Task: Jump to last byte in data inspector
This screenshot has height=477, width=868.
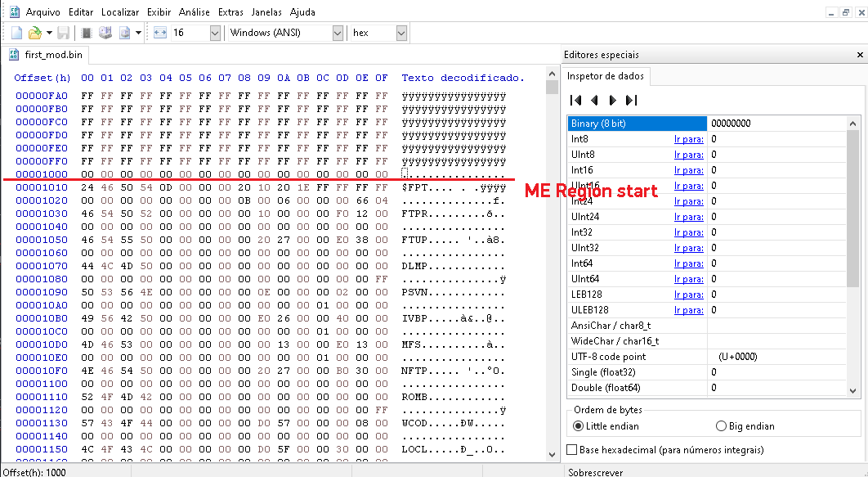Action: (630, 100)
